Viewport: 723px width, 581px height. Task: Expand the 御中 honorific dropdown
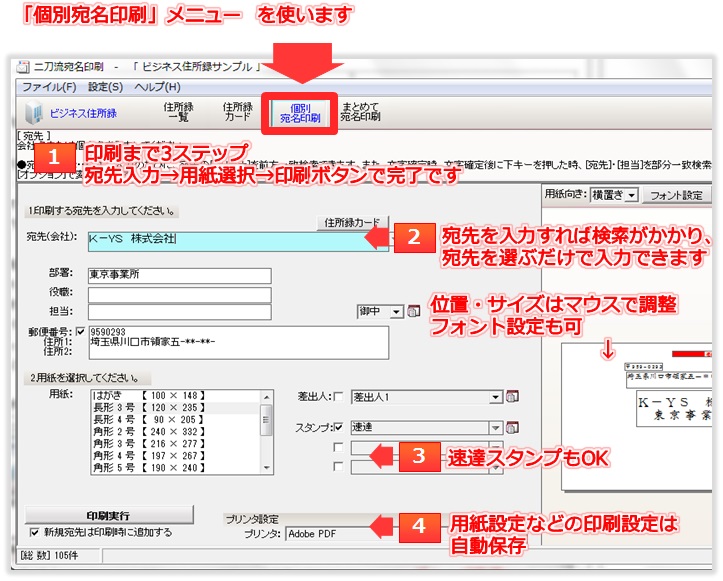point(397,312)
